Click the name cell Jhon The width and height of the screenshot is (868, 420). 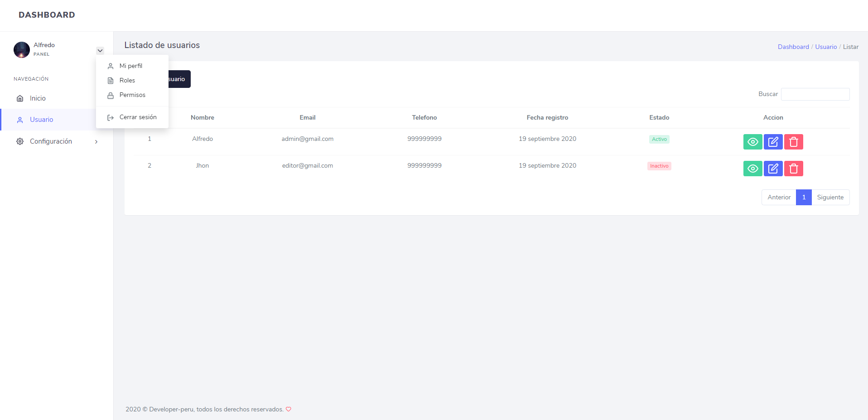(203, 165)
